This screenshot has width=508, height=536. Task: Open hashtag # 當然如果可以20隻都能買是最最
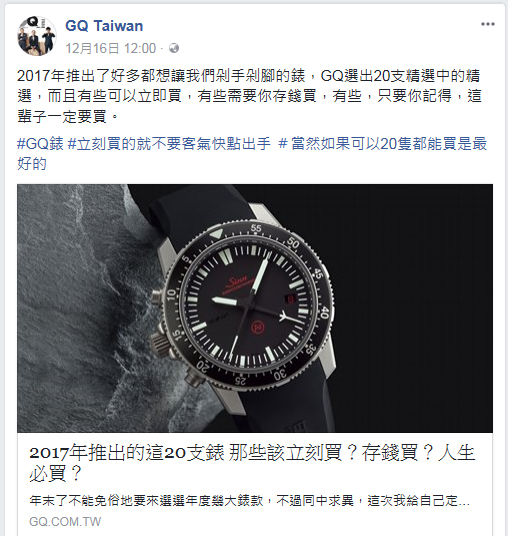[383, 144]
